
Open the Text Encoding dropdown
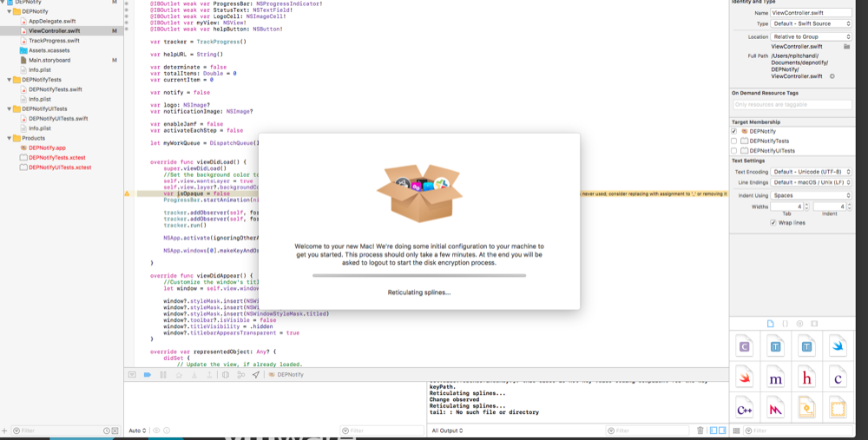coord(811,172)
